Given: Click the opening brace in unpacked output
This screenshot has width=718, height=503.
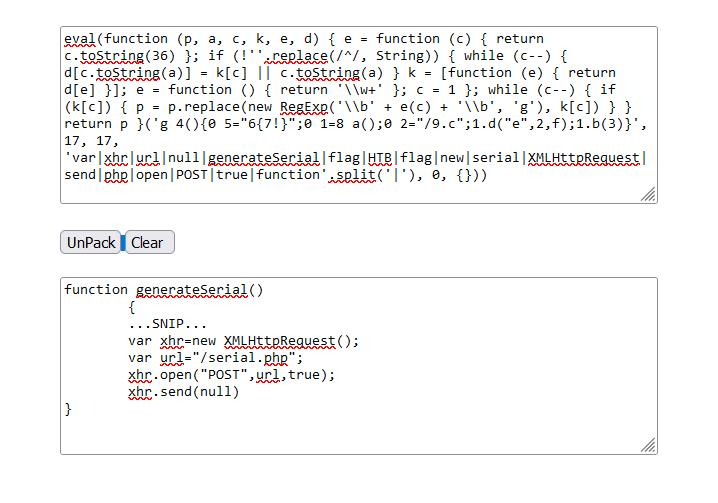Looking at the screenshot, I should click(132, 307).
